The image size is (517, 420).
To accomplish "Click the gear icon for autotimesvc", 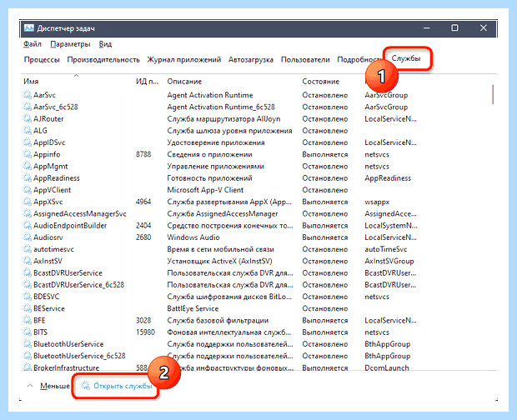I will click(x=28, y=249).
